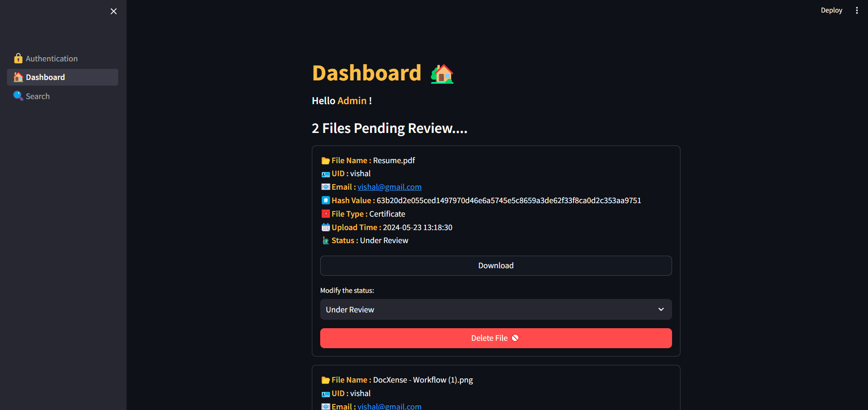Open vishal@gmail.com link in Resume.pdf card
This screenshot has width=868, height=410.
(x=390, y=187)
